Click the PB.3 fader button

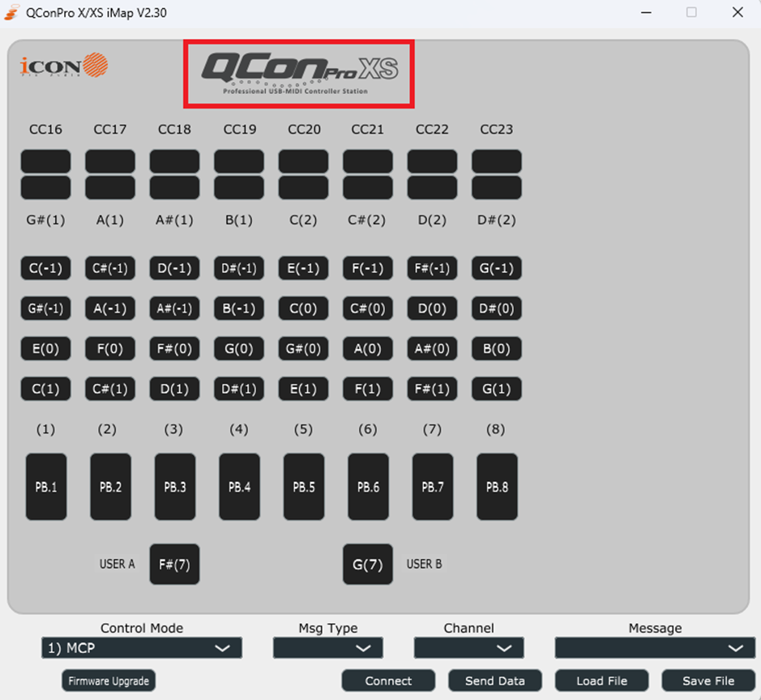[x=175, y=487]
